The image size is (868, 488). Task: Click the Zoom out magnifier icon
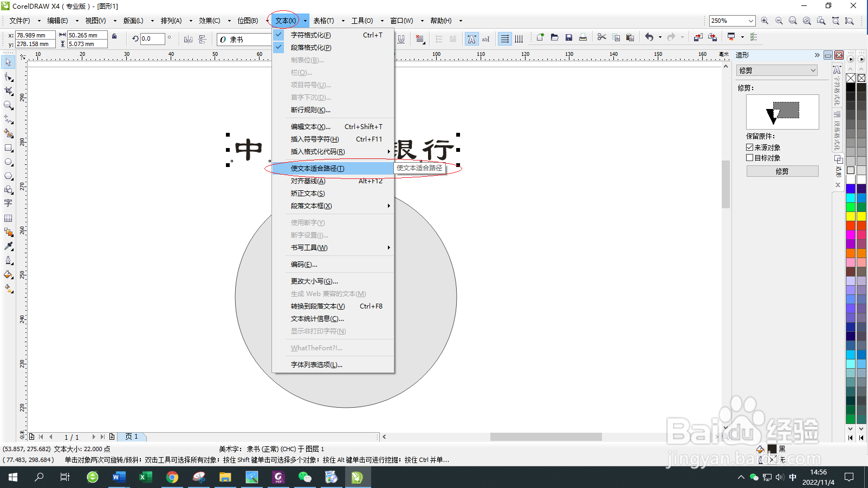tap(779, 21)
